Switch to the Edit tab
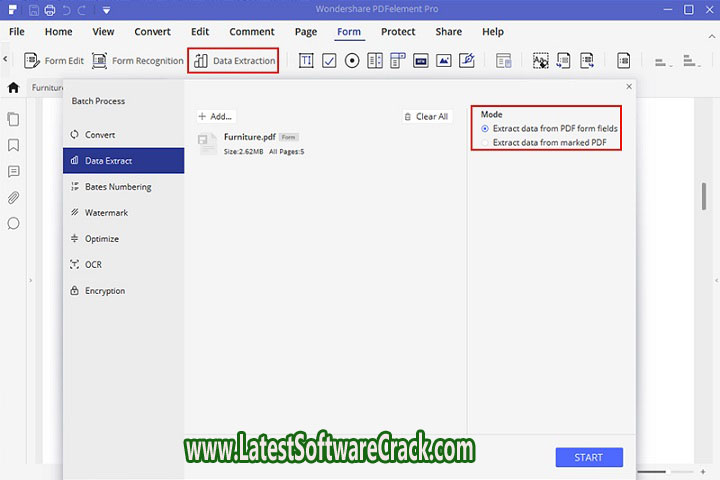Image resolution: width=720 pixels, height=480 pixels. [x=200, y=32]
